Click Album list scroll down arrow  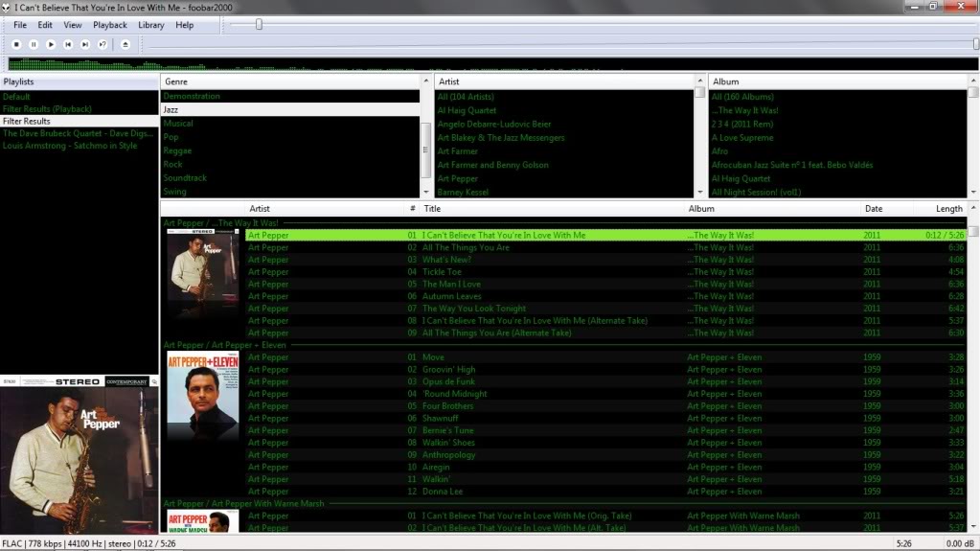tap(973, 192)
